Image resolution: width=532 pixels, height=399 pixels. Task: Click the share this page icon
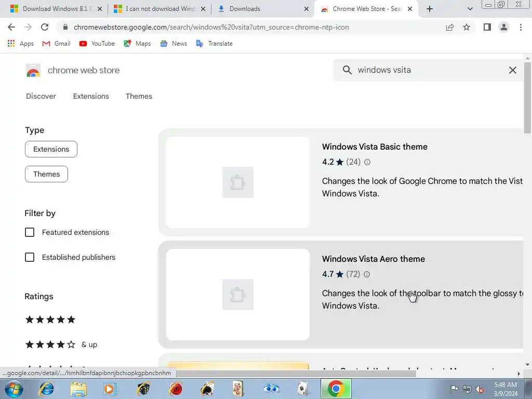point(450,27)
